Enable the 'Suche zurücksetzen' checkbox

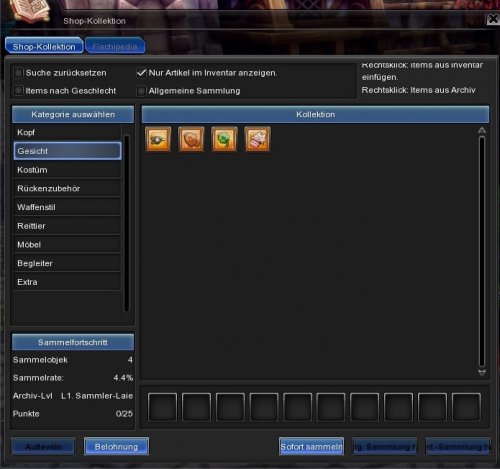click(x=18, y=73)
